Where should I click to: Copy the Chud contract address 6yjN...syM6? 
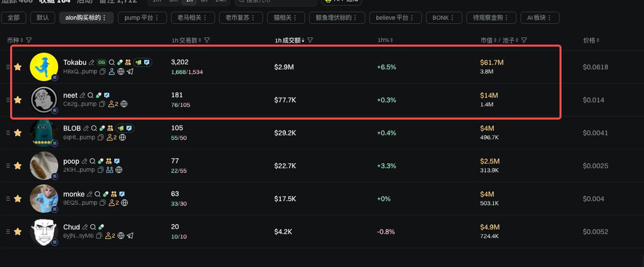(99, 236)
